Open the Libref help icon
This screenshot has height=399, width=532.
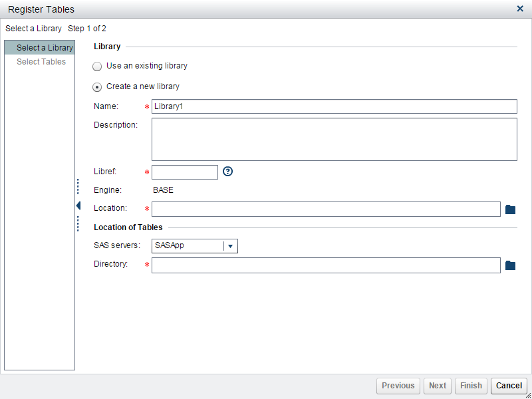pos(228,172)
